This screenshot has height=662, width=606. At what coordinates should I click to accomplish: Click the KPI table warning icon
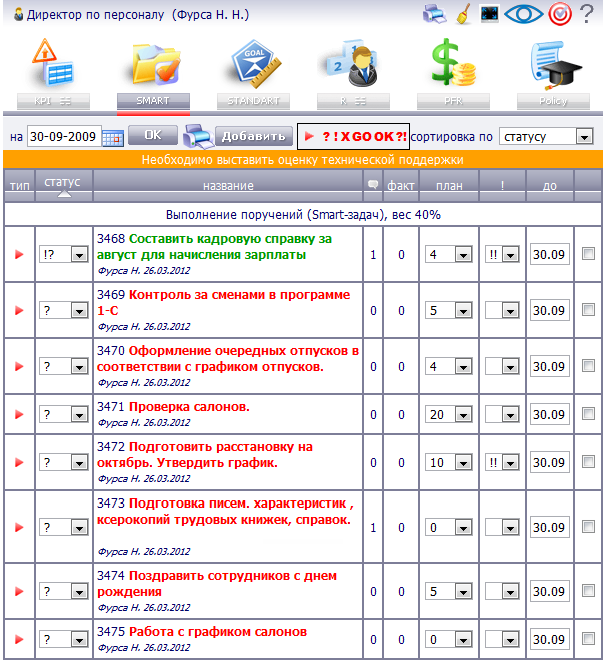coord(53,62)
